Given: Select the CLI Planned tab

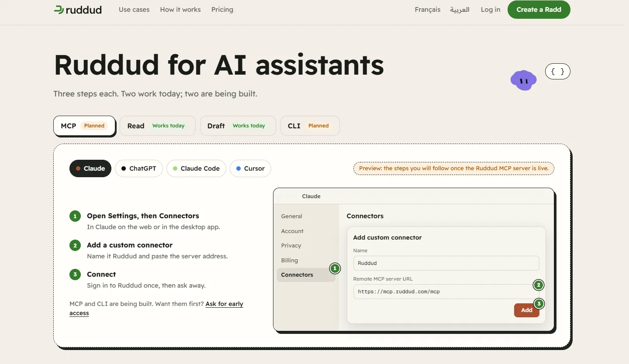Looking at the screenshot, I should click(x=310, y=126).
